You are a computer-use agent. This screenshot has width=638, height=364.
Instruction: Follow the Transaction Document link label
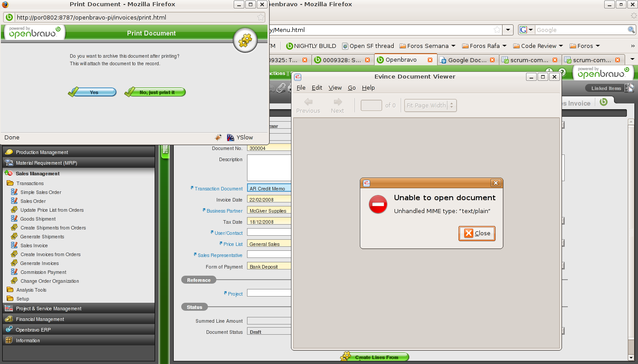[x=219, y=189]
